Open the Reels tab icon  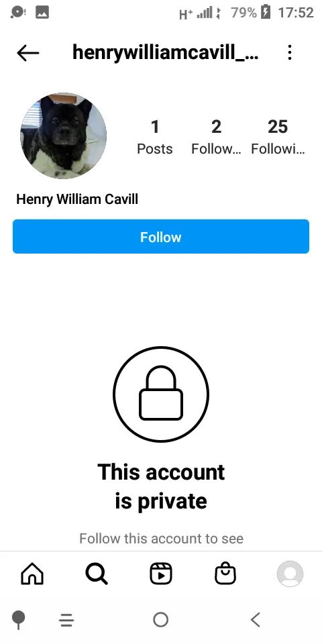(161, 574)
